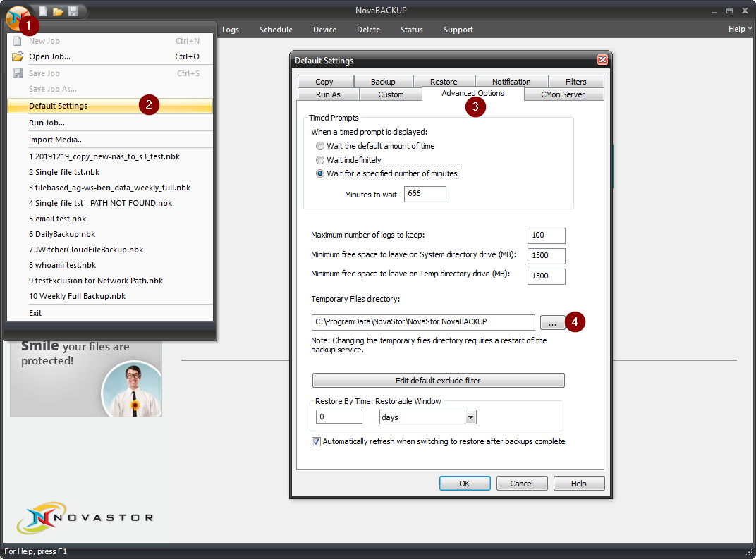Choose Exit from the menu
Image resolution: width=756 pixels, height=559 pixels.
coord(110,313)
